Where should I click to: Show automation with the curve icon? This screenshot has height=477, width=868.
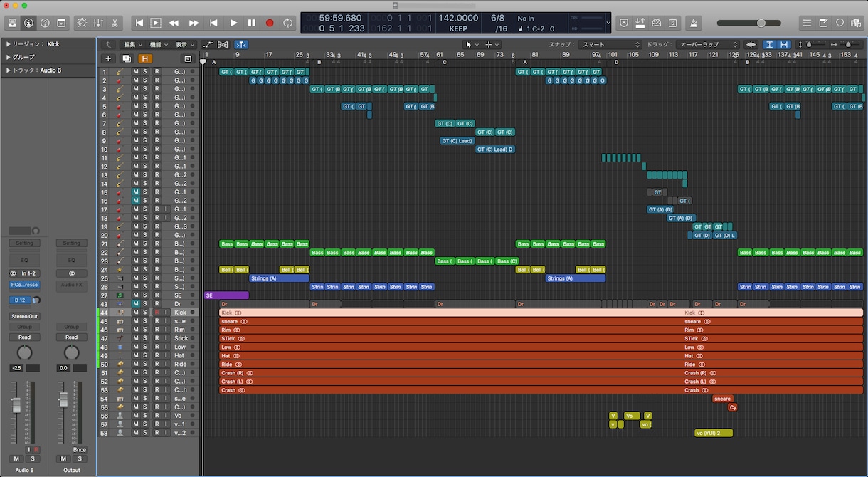(x=208, y=44)
